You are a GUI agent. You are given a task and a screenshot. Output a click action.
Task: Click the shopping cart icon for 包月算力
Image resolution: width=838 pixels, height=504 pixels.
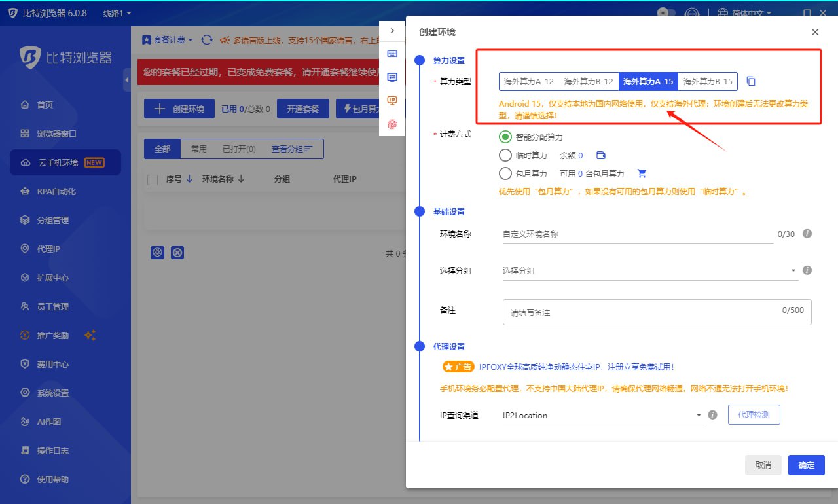(642, 174)
